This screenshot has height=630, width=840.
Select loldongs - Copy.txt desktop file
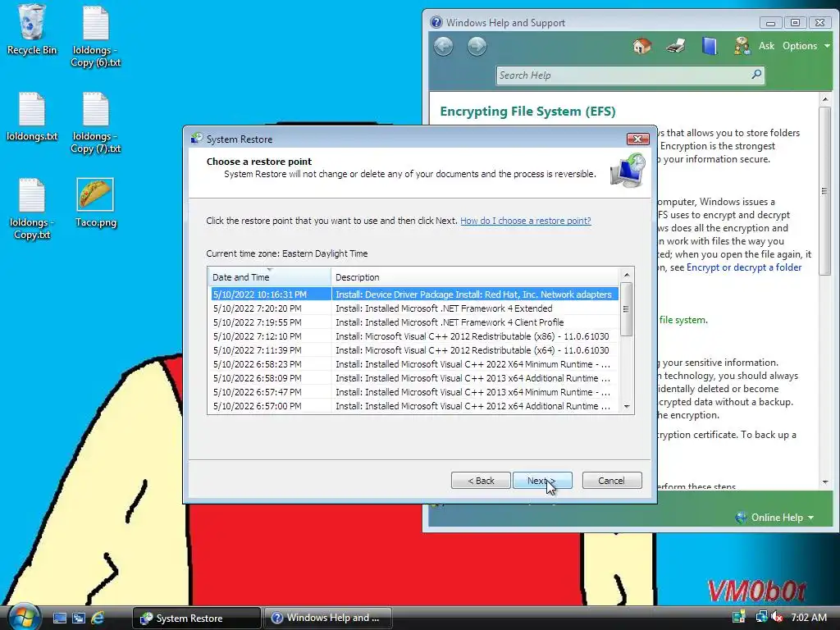32,208
